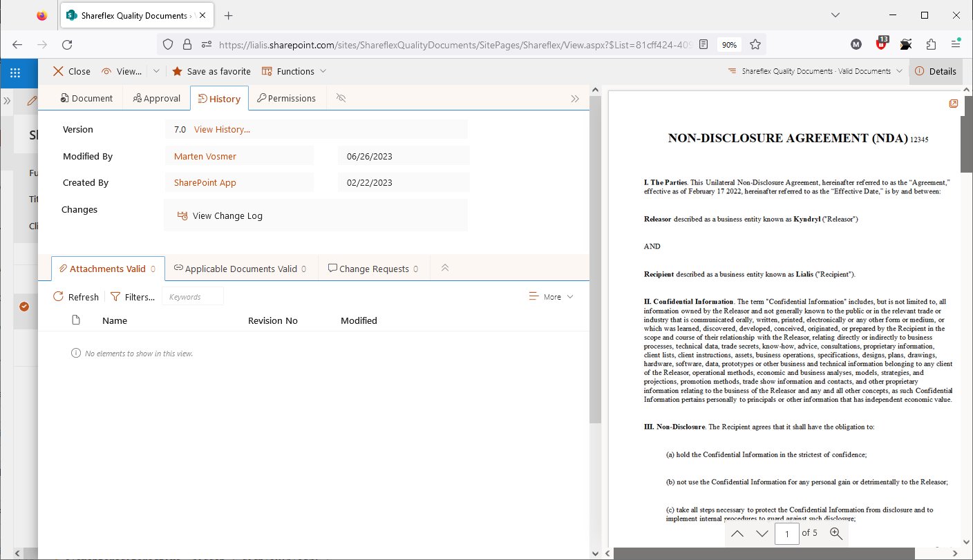Open the site permissions icon
The width and height of the screenshot is (973, 560).
tap(206, 44)
